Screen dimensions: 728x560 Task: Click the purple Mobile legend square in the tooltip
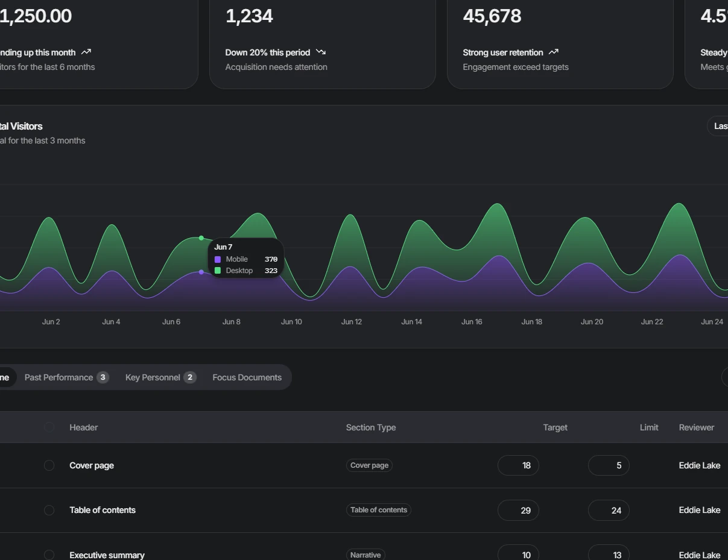[218, 259]
